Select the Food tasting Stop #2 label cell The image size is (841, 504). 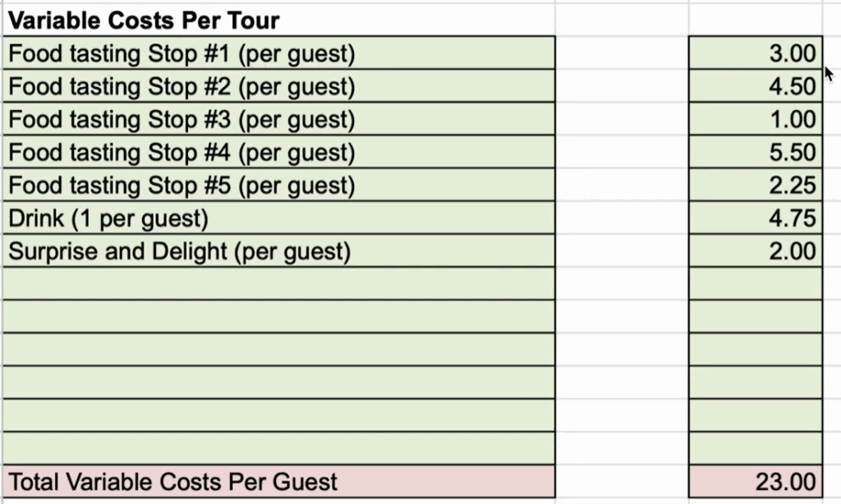(x=278, y=86)
